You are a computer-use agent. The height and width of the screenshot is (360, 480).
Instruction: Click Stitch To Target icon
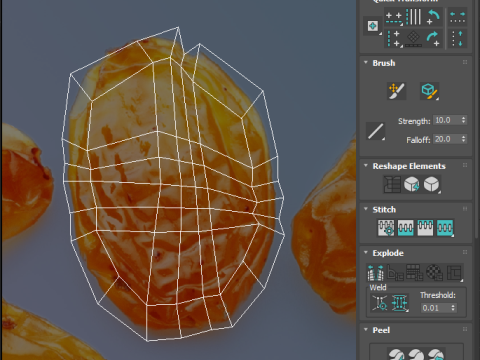pos(386,228)
